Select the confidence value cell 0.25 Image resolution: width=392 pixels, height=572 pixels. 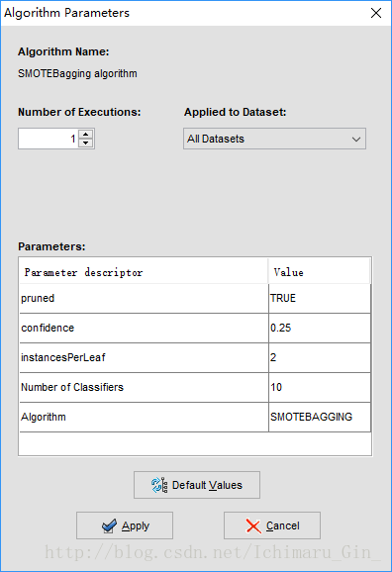320,328
